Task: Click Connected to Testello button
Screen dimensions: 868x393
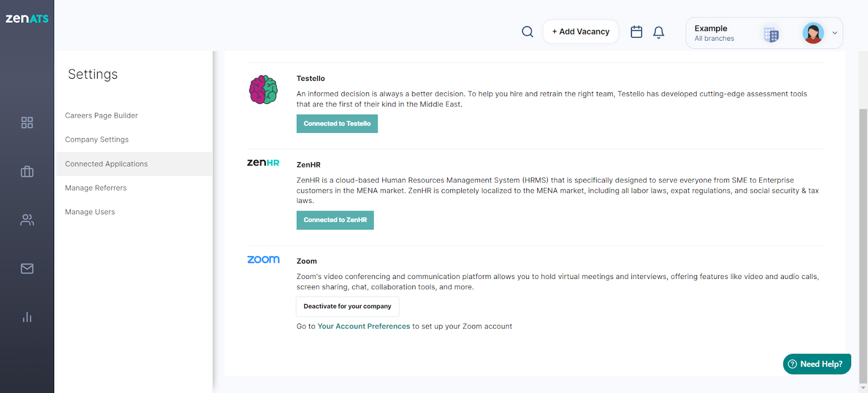Action: pyautogui.click(x=337, y=124)
